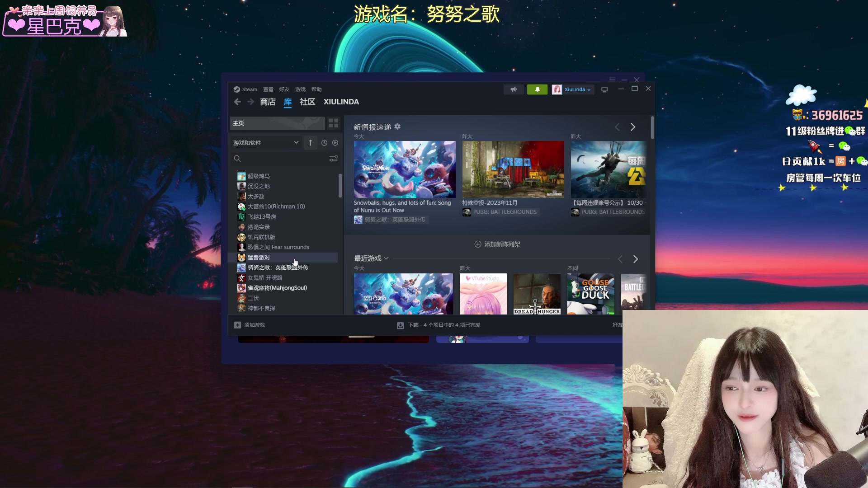
Task: Open the 游戏 menu
Action: click(x=300, y=89)
